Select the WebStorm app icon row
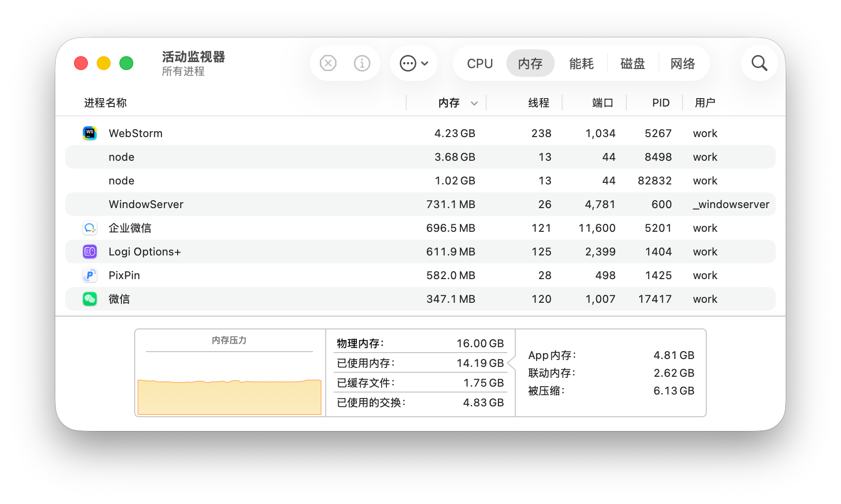This screenshot has height=504, width=841. 90,133
